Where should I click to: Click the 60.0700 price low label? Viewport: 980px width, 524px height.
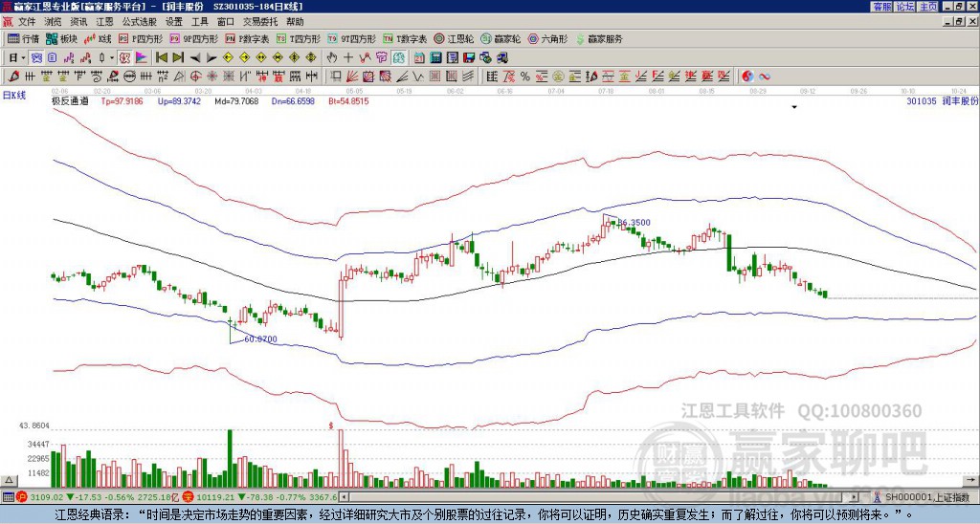pos(260,339)
